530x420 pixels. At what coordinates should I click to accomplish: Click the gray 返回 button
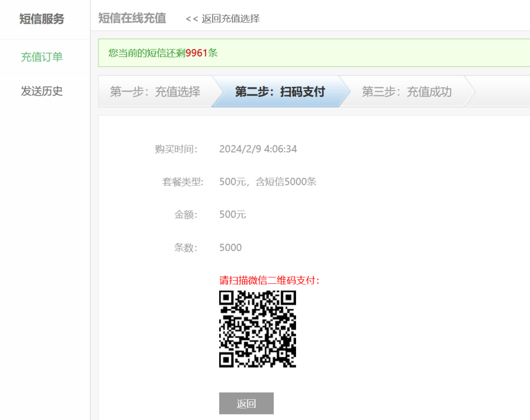pos(246,404)
